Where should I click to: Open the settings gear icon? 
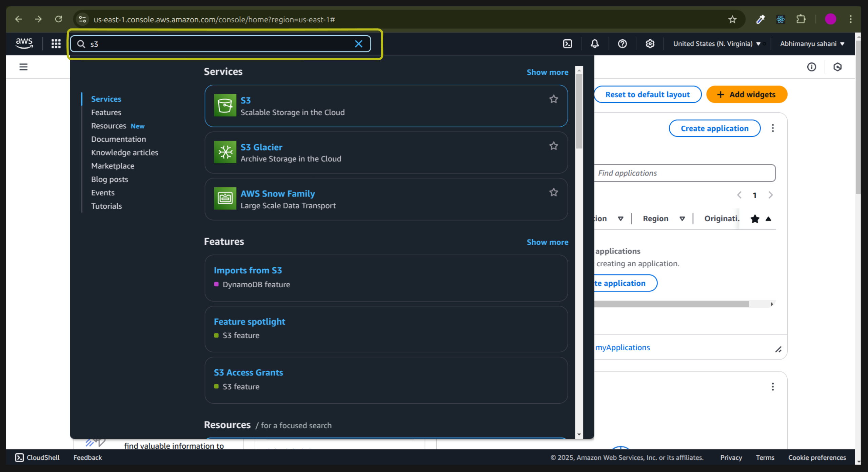point(650,44)
